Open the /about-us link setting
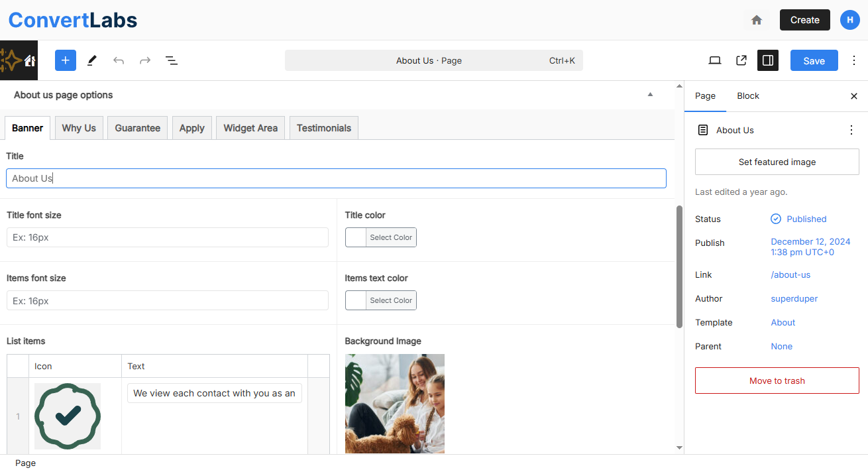Screen dimensions: 868x470 point(790,274)
